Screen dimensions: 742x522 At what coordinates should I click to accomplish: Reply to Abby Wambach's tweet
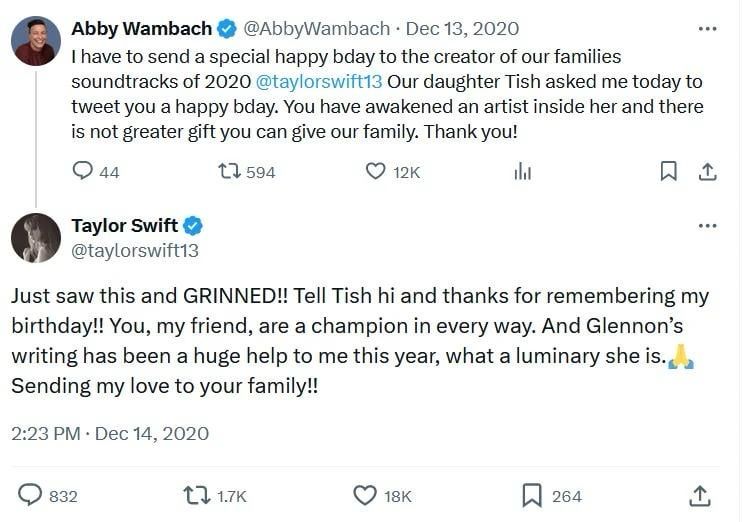(x=84, y=172)
